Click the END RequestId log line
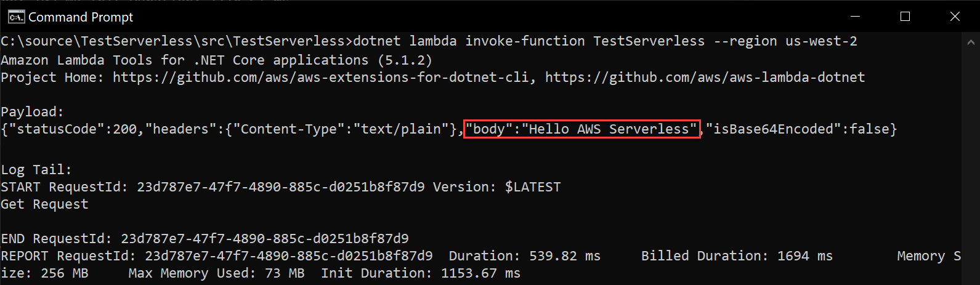This screenshot has height=285, width=980. [205, 239]
